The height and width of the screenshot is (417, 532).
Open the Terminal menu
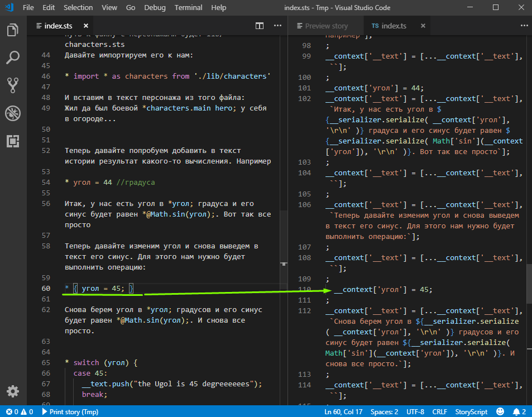point(188,8)
